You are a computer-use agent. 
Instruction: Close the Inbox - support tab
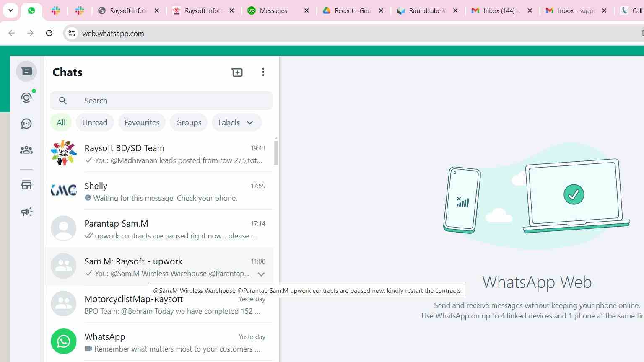tap(604, 10)
